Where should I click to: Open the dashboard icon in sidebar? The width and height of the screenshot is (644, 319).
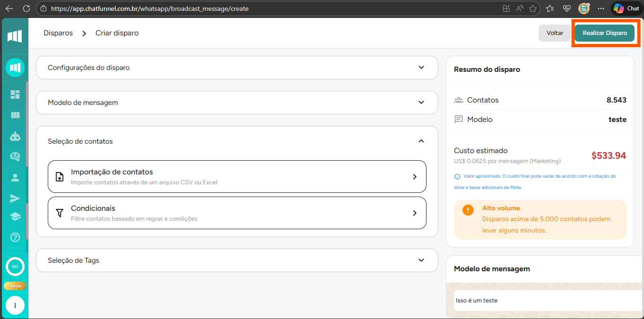pos(15,95)
